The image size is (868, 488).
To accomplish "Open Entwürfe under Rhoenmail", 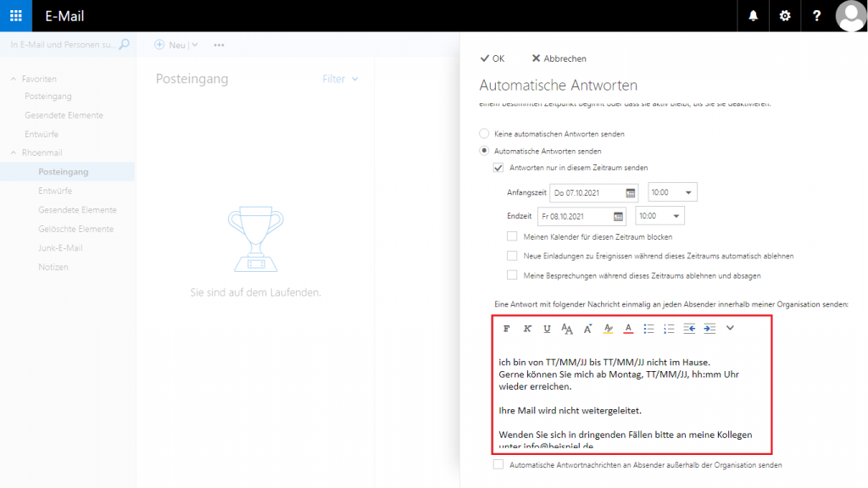I will tap(55, 191).
